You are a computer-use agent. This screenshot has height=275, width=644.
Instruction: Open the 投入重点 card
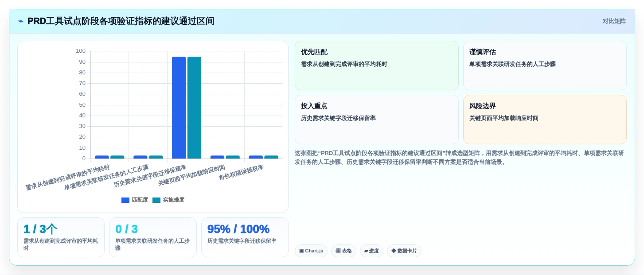(x=377, y=120)
